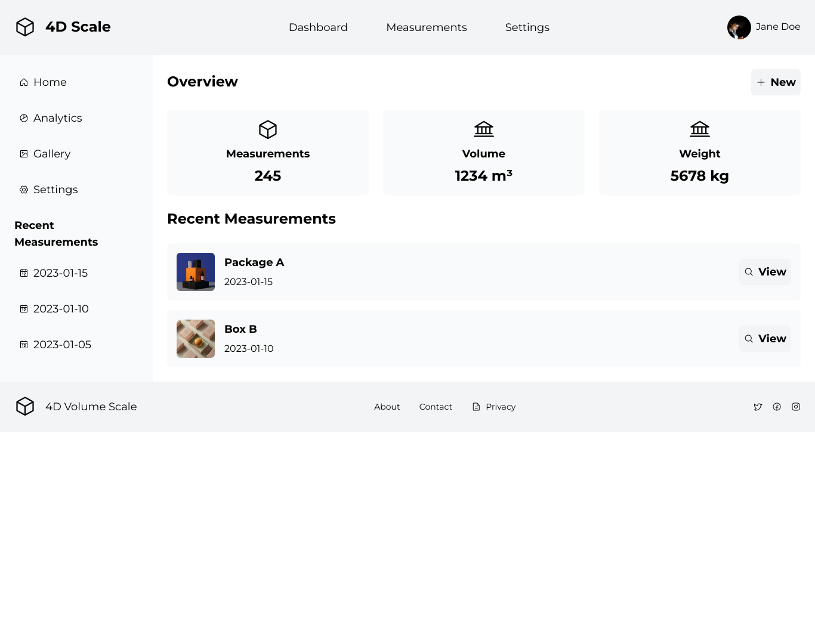Open the Dashboard tab in top navigation

coord(318,27)
